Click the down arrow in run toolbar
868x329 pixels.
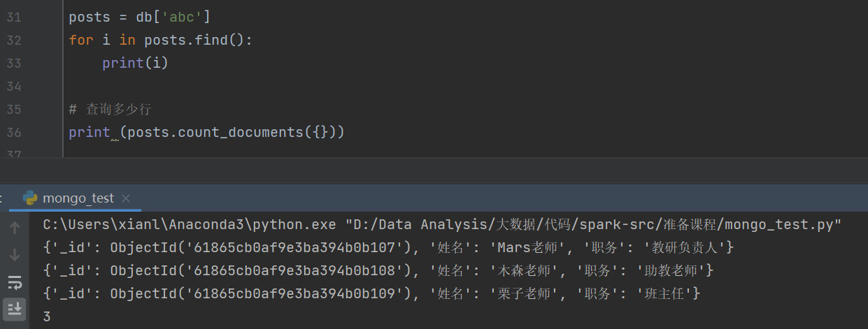(15, 255)
